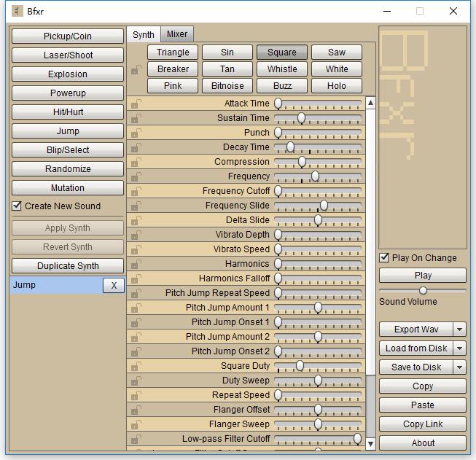The height and width of the screenshot is (460, 476).
Task: Open the Load from Disk dropdown arrow
Action: pyautogui.click(x=460, y=348)
